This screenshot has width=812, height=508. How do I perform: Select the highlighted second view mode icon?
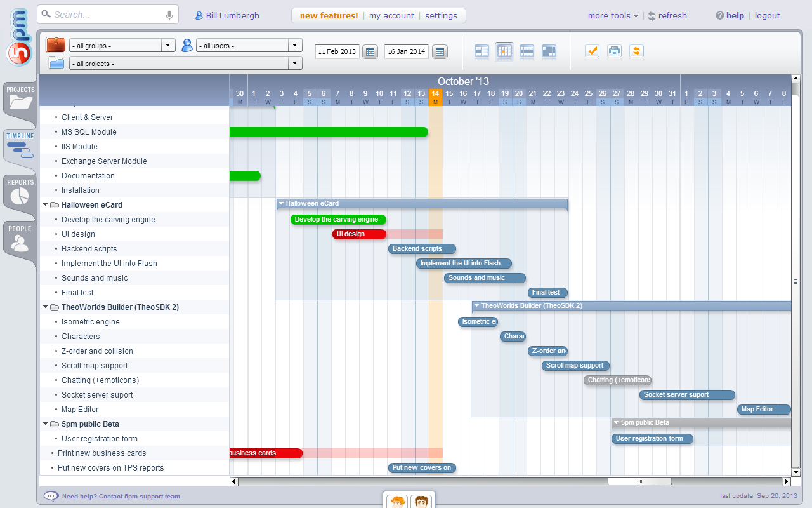coord(504,51)
